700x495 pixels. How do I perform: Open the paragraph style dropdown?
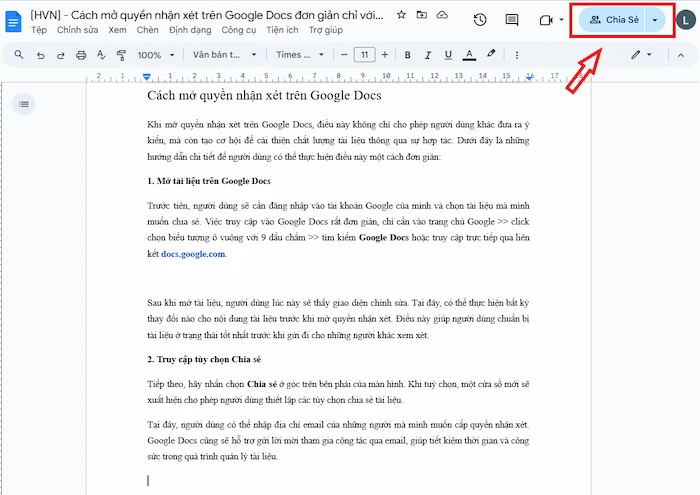pyautogui.click(x=223, y=55)
